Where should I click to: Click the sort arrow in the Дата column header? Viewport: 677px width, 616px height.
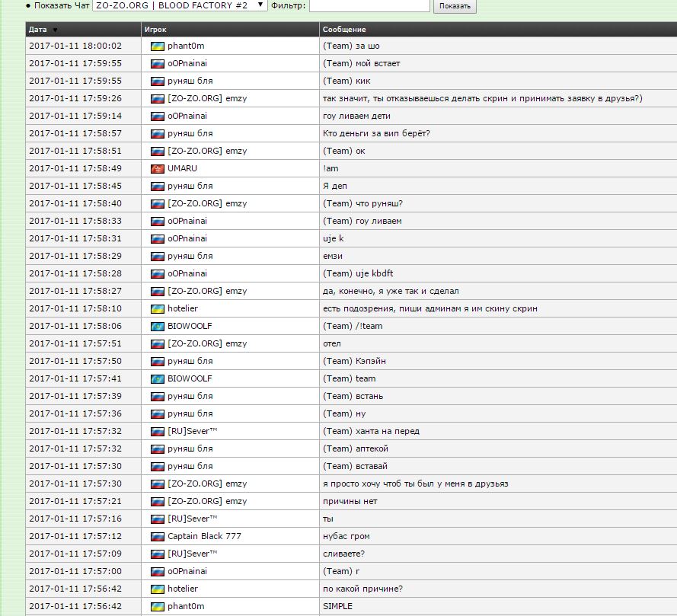pyautogui.click(x=54, y=30)
